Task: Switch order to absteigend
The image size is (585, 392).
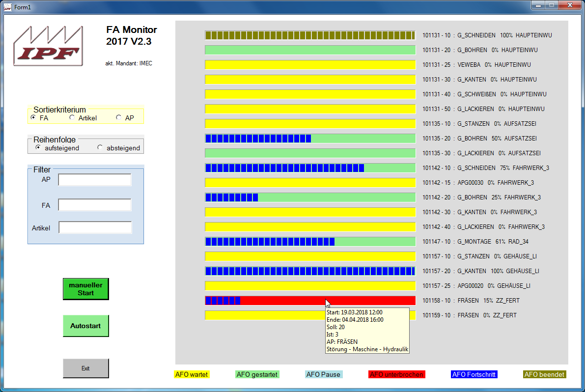Action: tap(100, 147)
